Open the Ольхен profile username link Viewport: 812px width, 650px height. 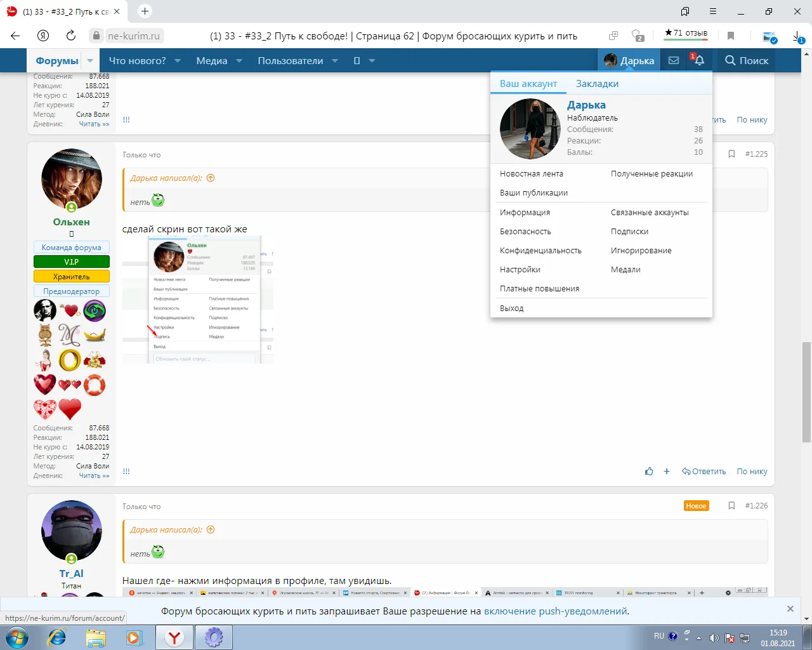[72, 222]
